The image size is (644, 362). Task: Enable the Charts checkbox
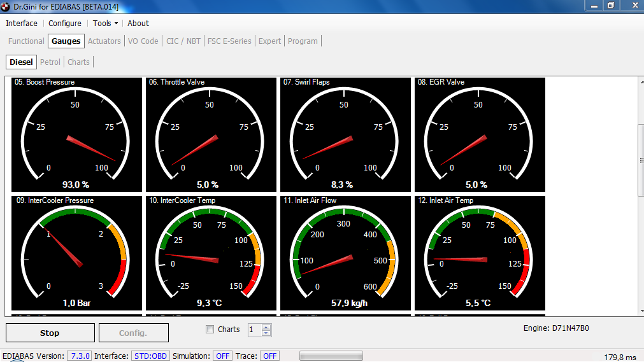(210, 330)
